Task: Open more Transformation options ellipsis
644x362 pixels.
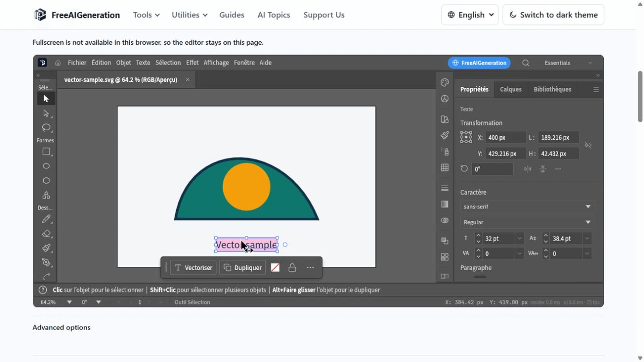Action: point(558,169)
